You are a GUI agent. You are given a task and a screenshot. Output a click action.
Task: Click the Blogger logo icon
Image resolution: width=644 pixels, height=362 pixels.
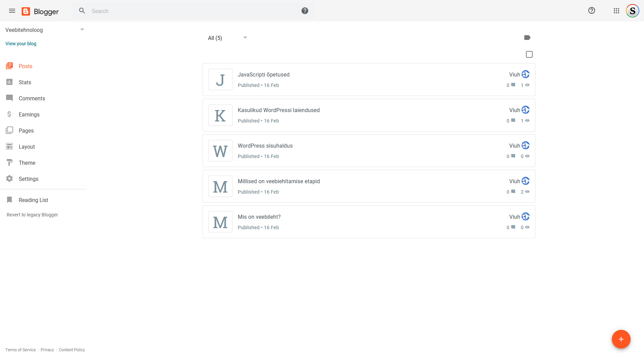(26, 11)
